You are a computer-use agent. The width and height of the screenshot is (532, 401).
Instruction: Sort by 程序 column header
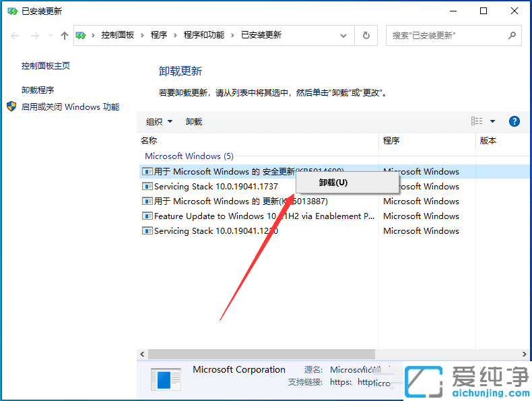[391, 141]
